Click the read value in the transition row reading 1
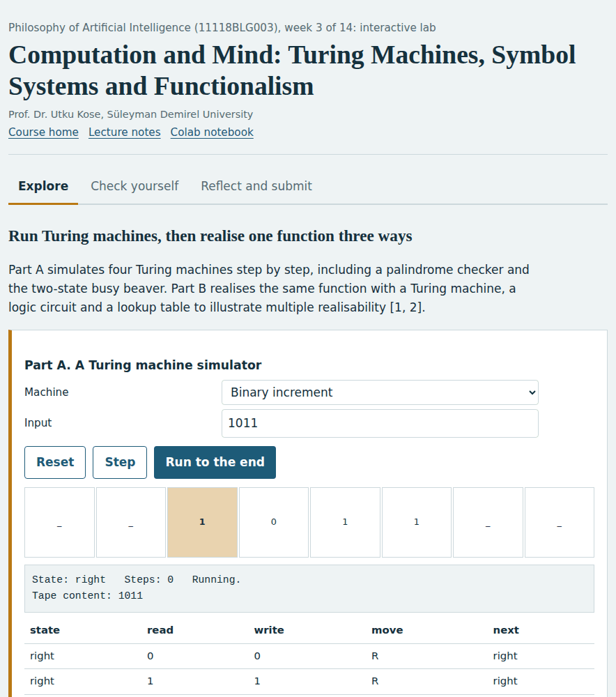 151,681
